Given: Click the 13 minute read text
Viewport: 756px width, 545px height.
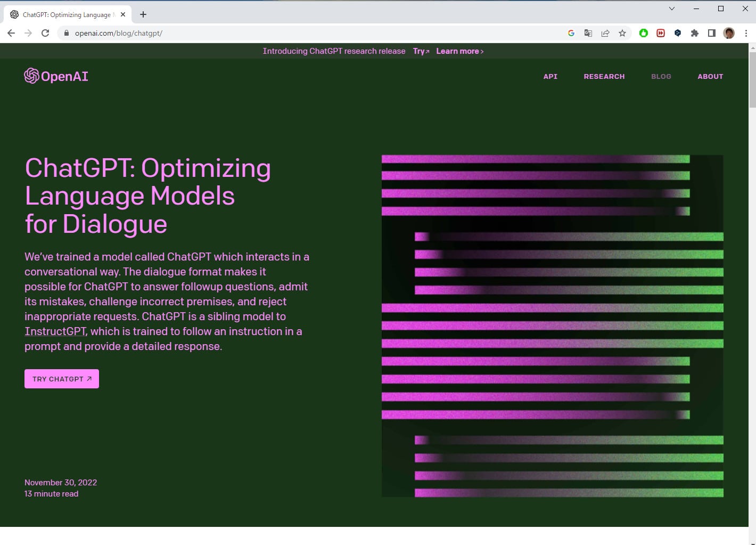Looking at the screenshot, I should pyautogui.click(x=52, y=494).
